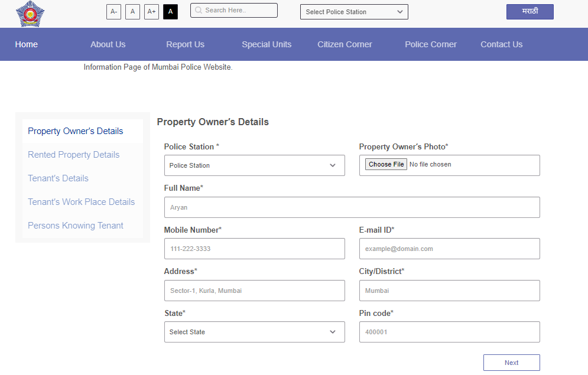Click the Mumbai Police logo

(30, 13)
